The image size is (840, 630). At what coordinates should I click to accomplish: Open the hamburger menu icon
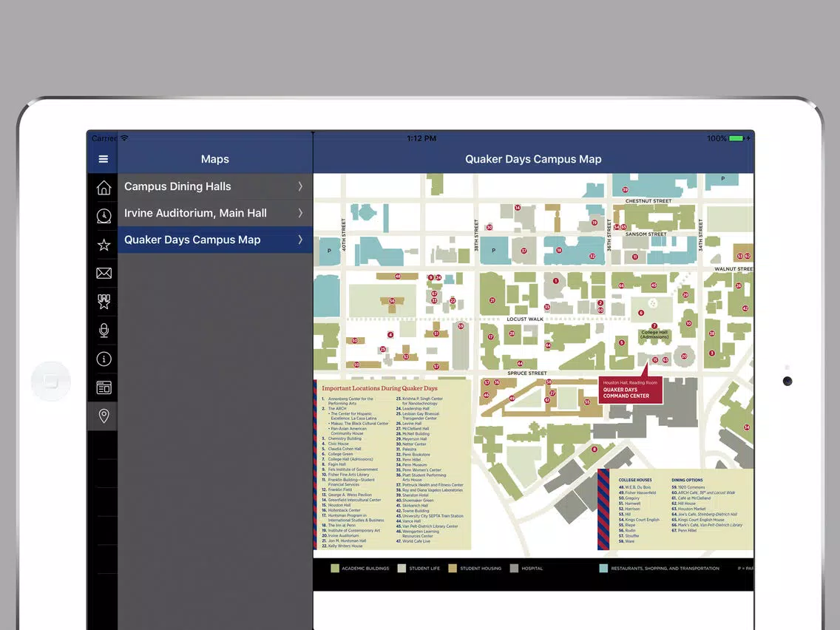click(104, 159)
